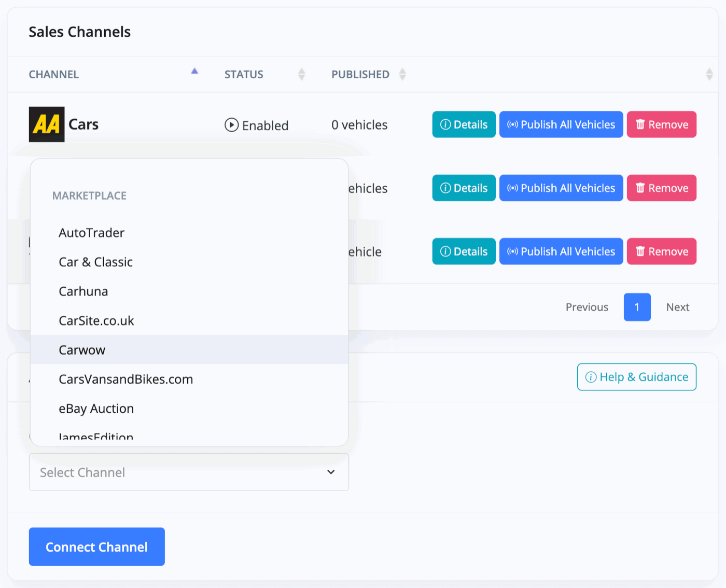The width and height of the screenshot is (726, 588).
Task: Sort by Status column arrows
Action: (x=301, y=74)
